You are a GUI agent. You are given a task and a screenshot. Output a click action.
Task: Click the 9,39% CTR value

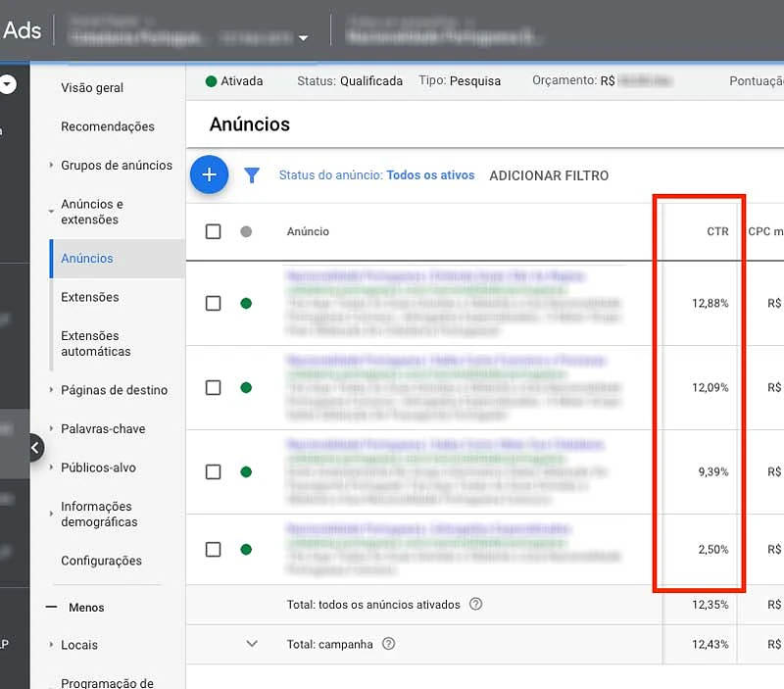tap(713, 471)
